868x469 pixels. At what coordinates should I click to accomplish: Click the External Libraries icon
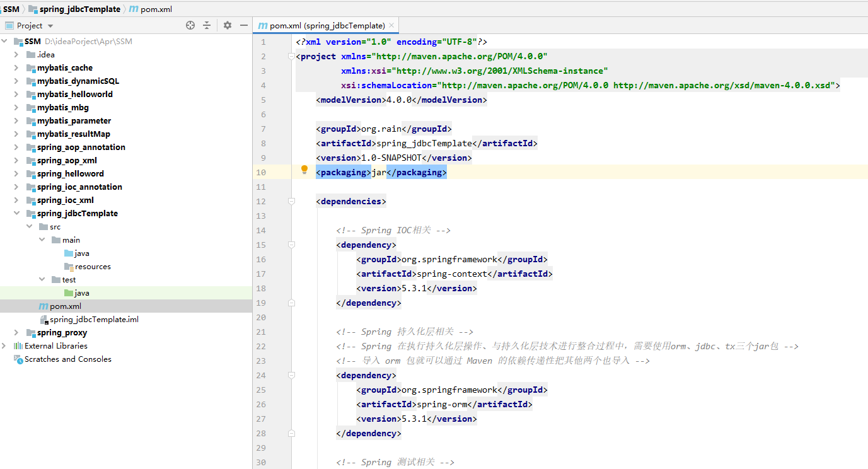[x=18, y=346]
